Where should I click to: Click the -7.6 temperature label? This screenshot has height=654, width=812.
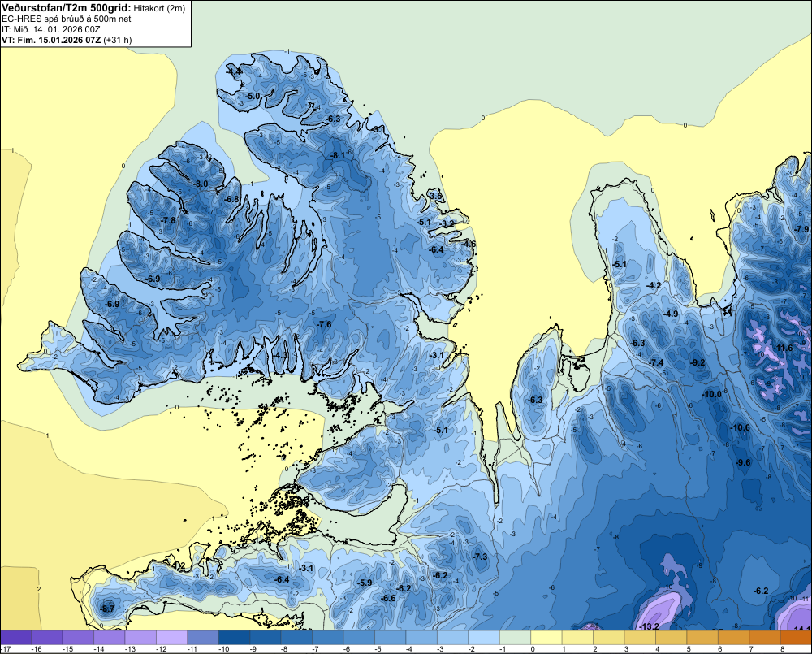324,324
